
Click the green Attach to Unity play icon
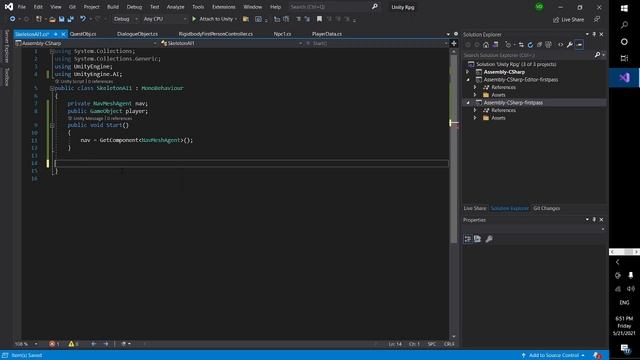click(194, 19)
